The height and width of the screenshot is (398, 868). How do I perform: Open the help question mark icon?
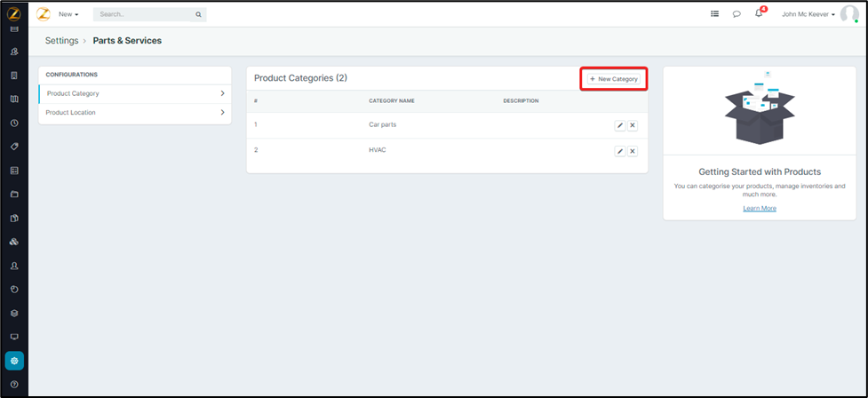pos(14,384)
